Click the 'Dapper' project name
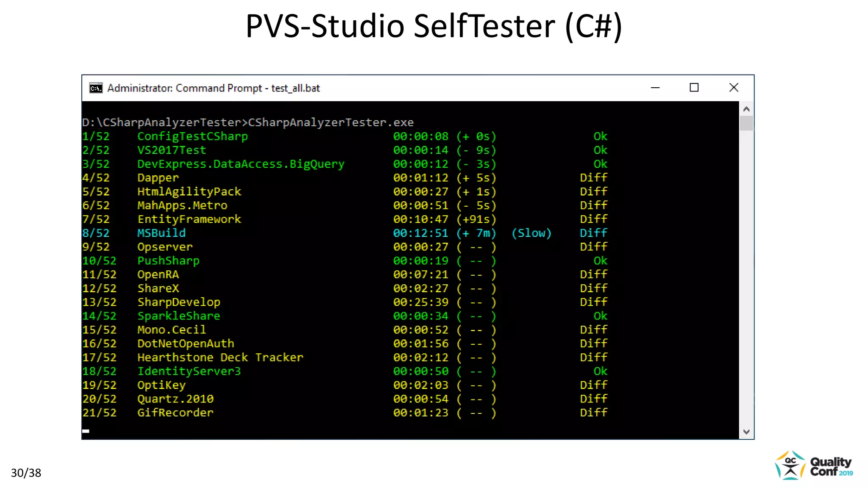 point(158,178)
